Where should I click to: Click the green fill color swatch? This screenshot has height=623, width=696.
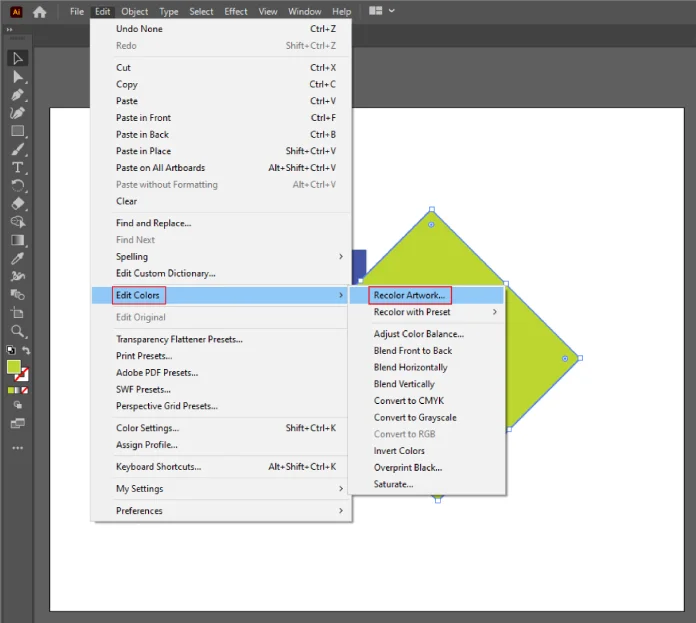tap(14, 367)
